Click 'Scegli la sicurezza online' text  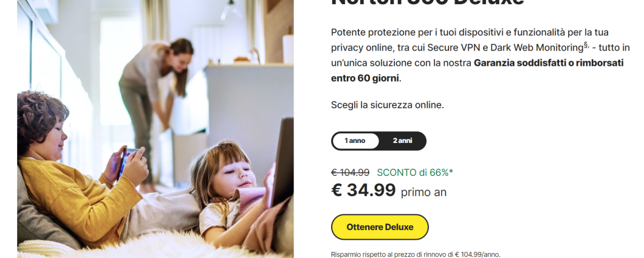(388, 105)
